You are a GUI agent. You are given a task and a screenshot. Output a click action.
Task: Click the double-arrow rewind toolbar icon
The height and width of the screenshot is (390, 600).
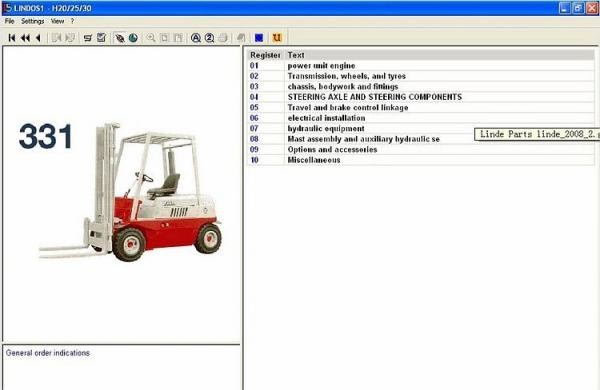pos(25,38)
